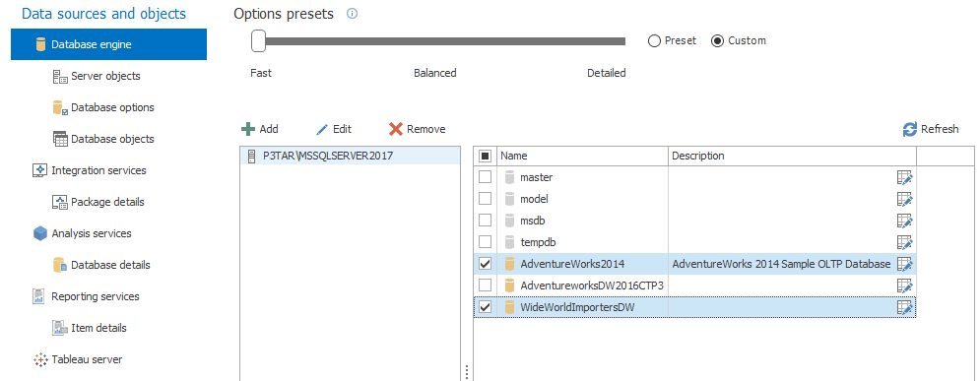Click the Server objects icon in sidebar
Viewport: 980px width, 381px height.
60,76
